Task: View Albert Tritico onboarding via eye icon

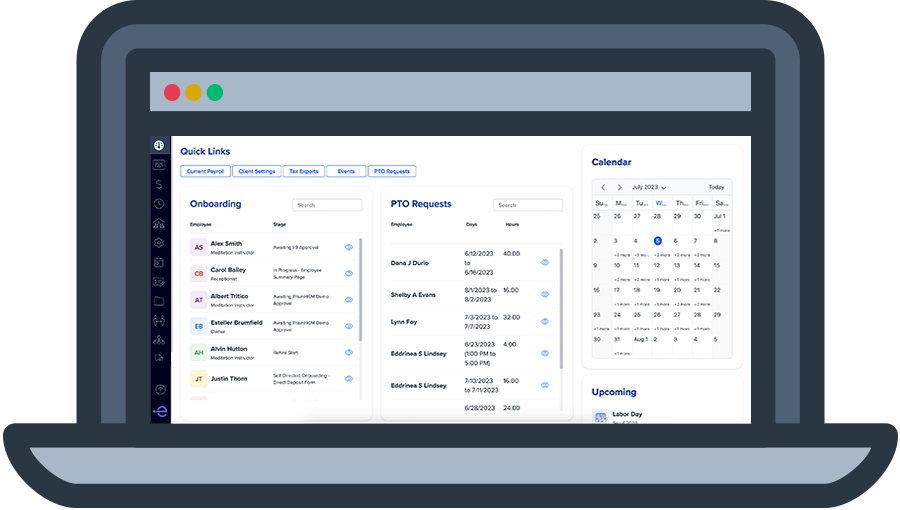Action: click(348, 300)
